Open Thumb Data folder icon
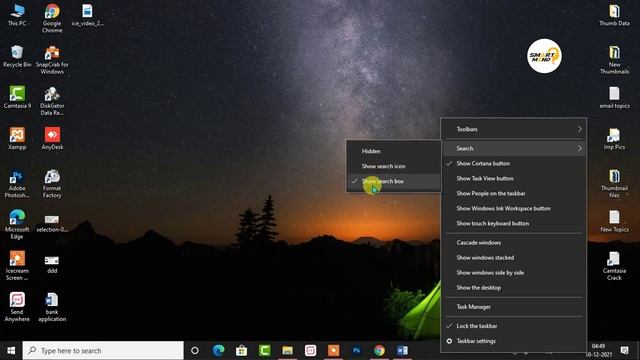The width and height of the screenshot is (640, 360). pos(614,16)
